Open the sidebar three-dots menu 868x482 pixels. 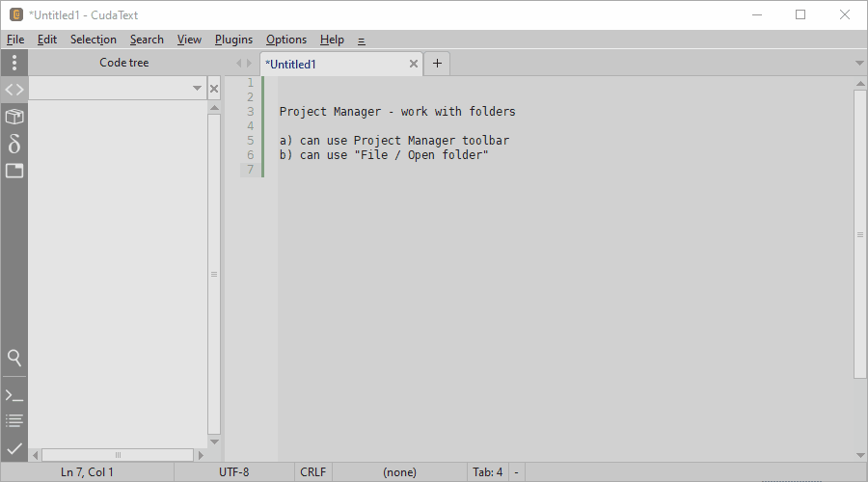click(14, 63)
